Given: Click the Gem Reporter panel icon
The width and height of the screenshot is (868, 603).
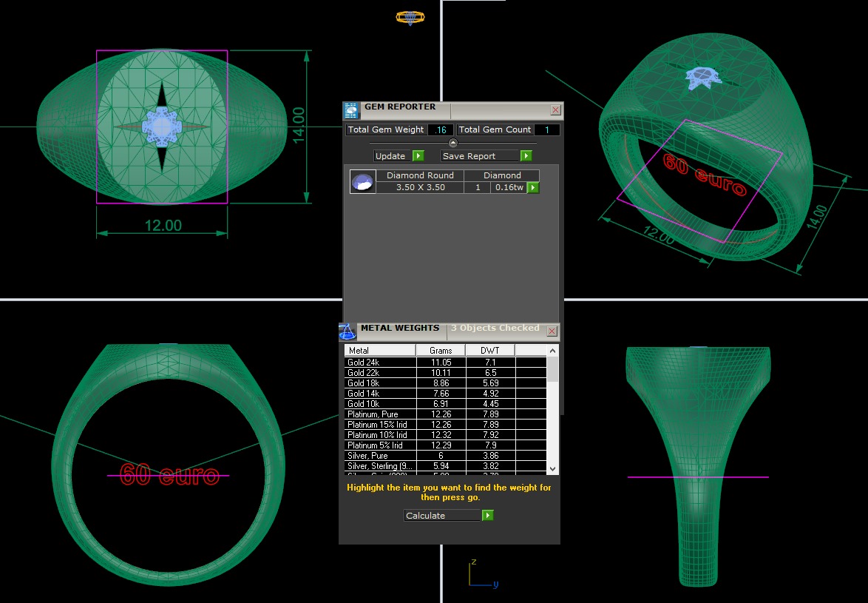Looking at the screenshot, I should 351,110.
